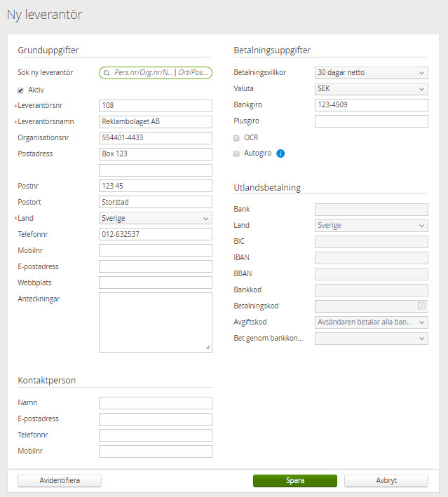Click the Avidentifiera button

click(60, 481)
